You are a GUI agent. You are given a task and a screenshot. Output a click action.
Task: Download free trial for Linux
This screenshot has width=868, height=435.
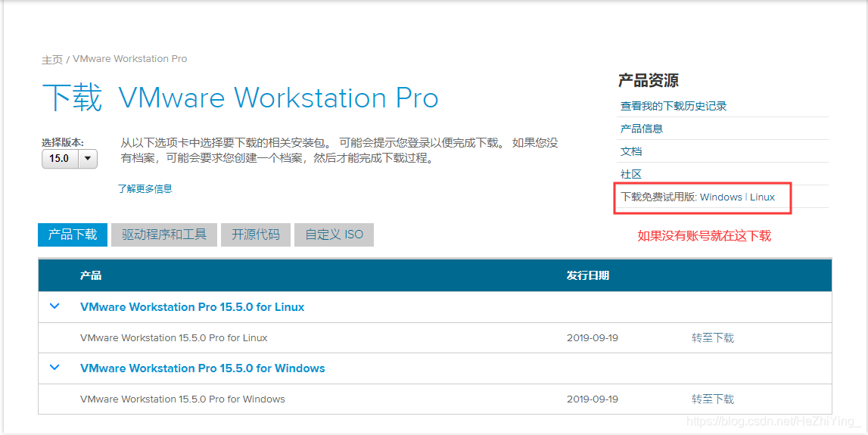pyautogui.click(x=762, y=197)
